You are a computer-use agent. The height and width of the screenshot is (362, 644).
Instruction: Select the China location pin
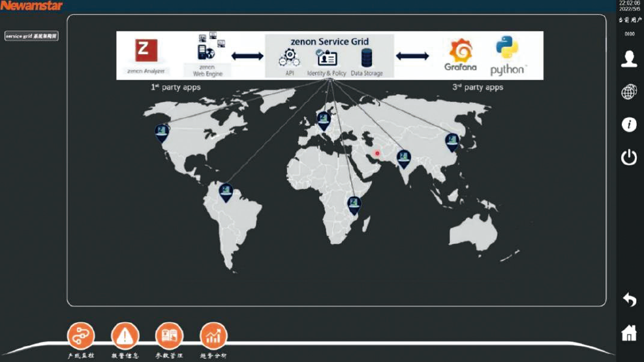(452, 142)
